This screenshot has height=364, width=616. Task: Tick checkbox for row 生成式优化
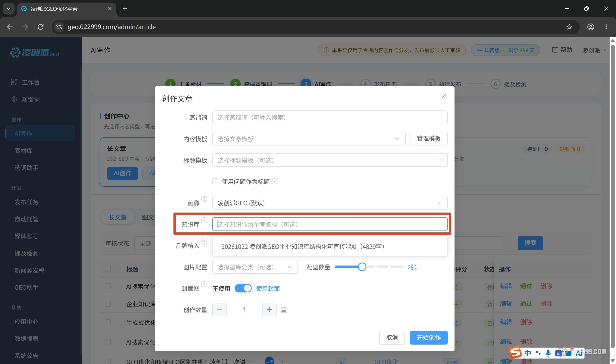click(108, 323)
